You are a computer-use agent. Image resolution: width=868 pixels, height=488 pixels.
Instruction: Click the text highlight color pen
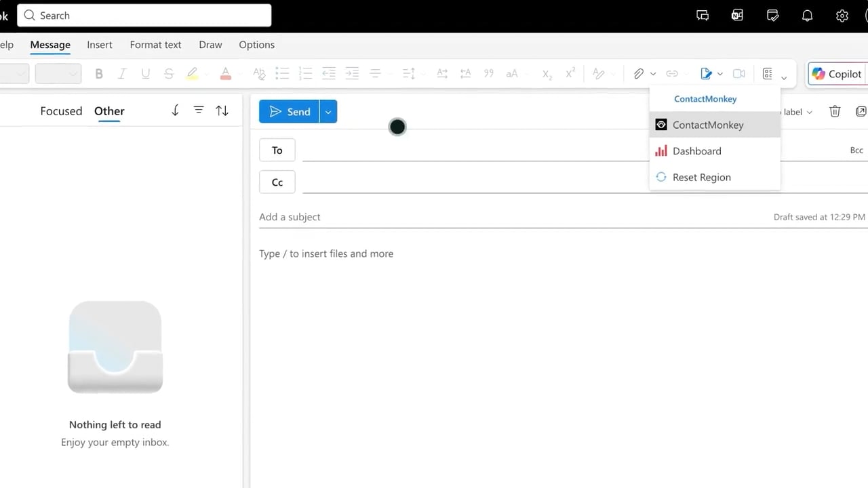pyautogui.click(x=192, y=74)
